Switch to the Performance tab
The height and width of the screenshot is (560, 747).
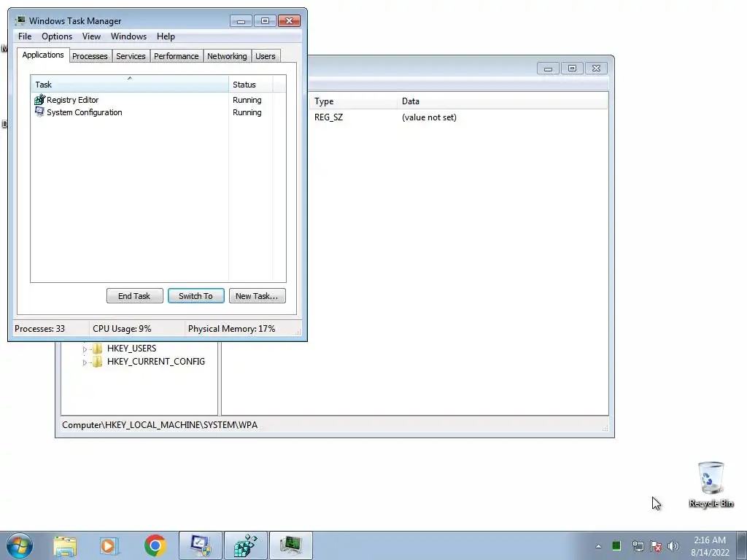tap(177, 56)
